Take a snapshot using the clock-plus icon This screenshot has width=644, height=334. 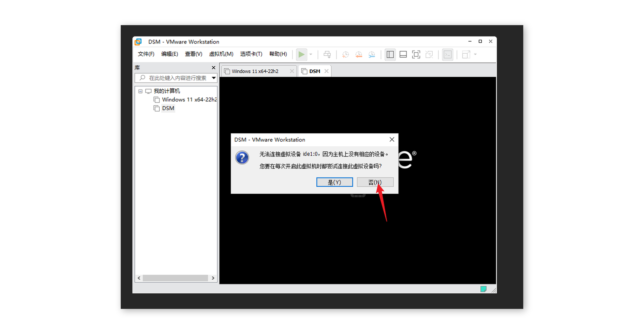pos(345,54)
